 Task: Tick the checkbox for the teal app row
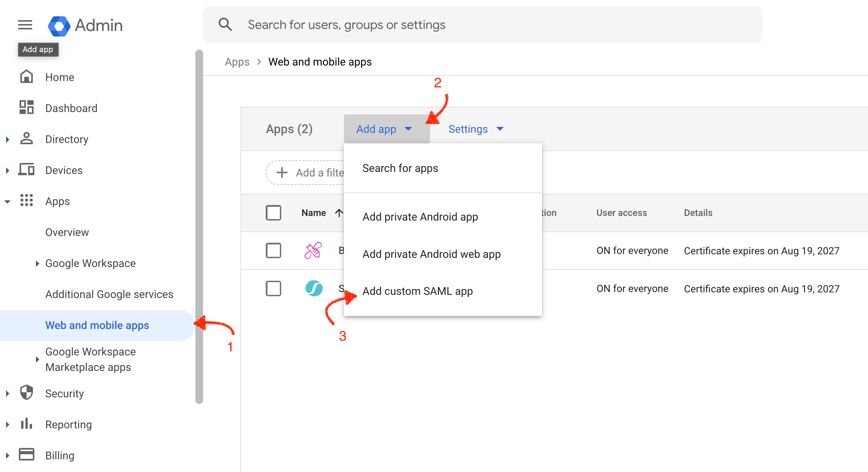click(273, 288)
